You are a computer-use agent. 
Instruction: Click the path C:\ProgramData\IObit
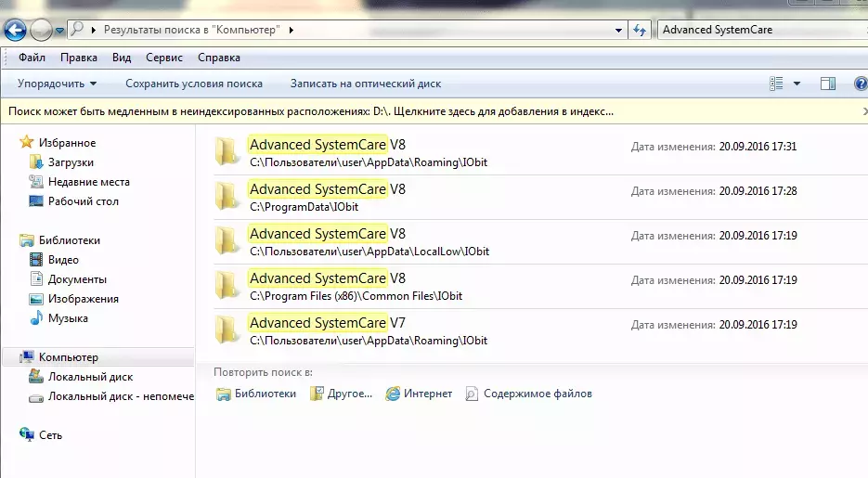tap(304, 207)
